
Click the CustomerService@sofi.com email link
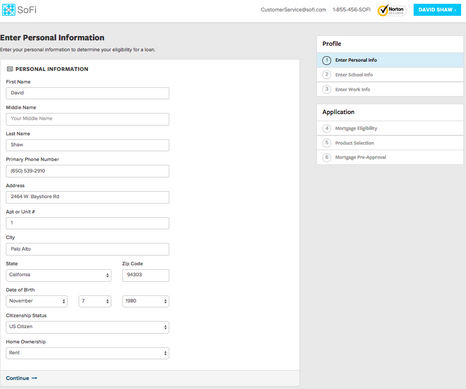(x=293, y=10)
